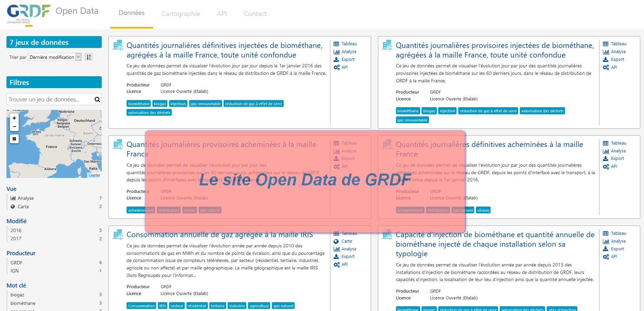This screenshot has height=311, width=644.
Task: Click the GRDF logo in header
Action: click(29, 14)
